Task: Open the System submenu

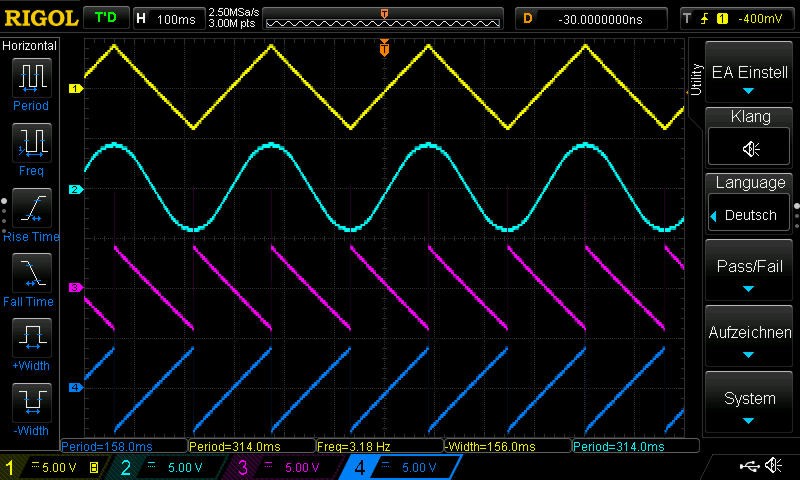Action: [x=750, y=404]
